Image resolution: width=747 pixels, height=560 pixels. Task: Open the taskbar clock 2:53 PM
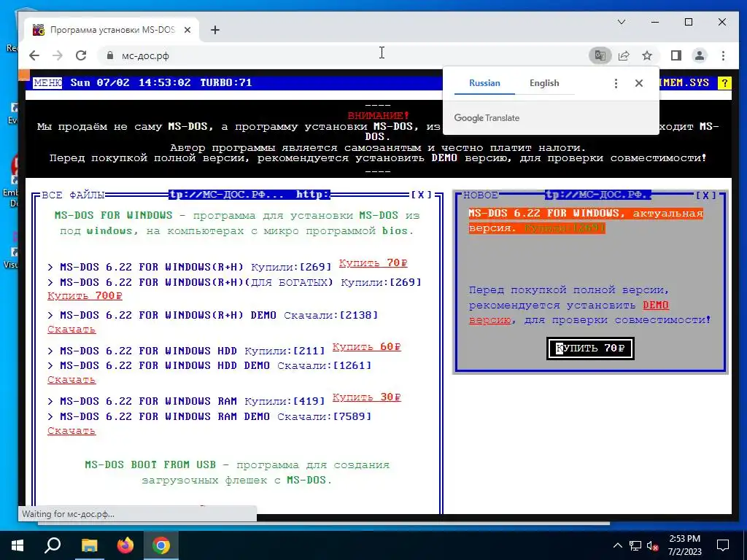684,545
